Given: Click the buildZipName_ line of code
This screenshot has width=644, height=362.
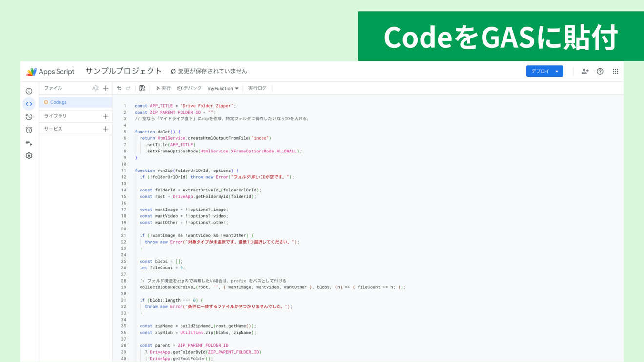Looking at the screenshot, I should [x=198, y=326].
